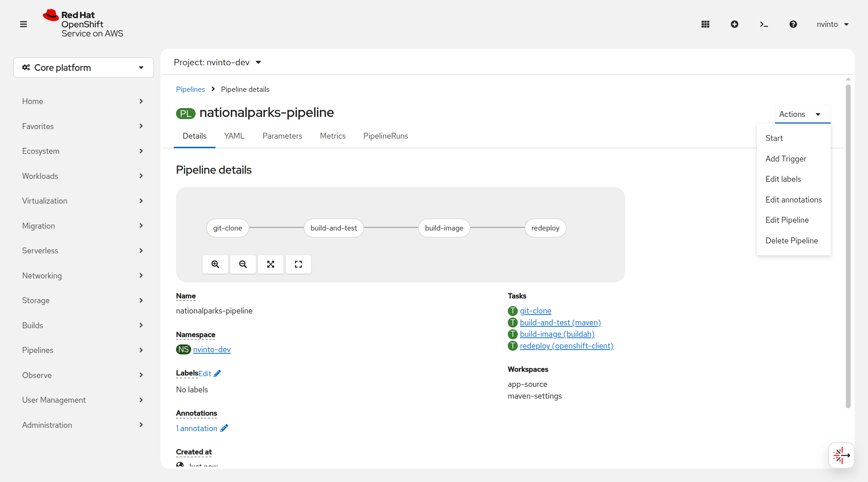This screenshot has height=482, width=868.
Task: Expand the Builds navigation section
Action: click(x=83, y=325)
